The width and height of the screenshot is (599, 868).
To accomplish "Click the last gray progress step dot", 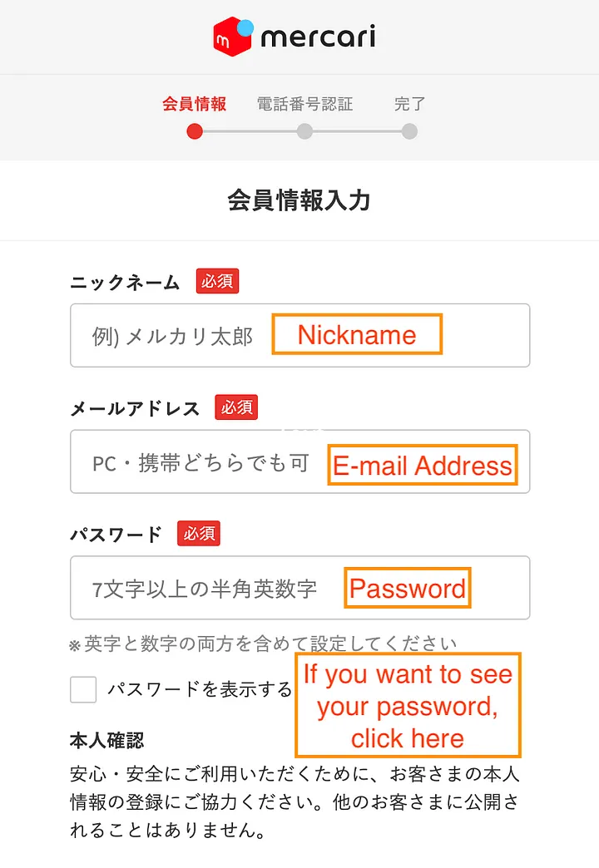I will tap(408, 131).
